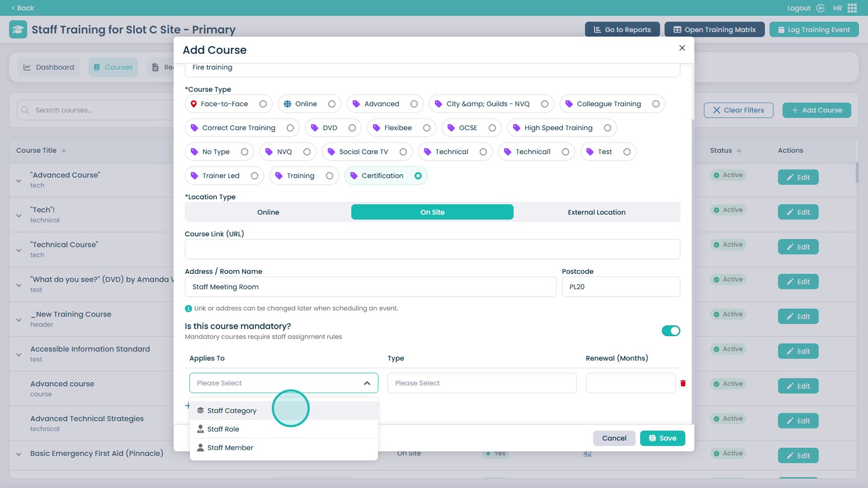
Task: Expand the _New Training Course row
Action: [x=19, y=319]
